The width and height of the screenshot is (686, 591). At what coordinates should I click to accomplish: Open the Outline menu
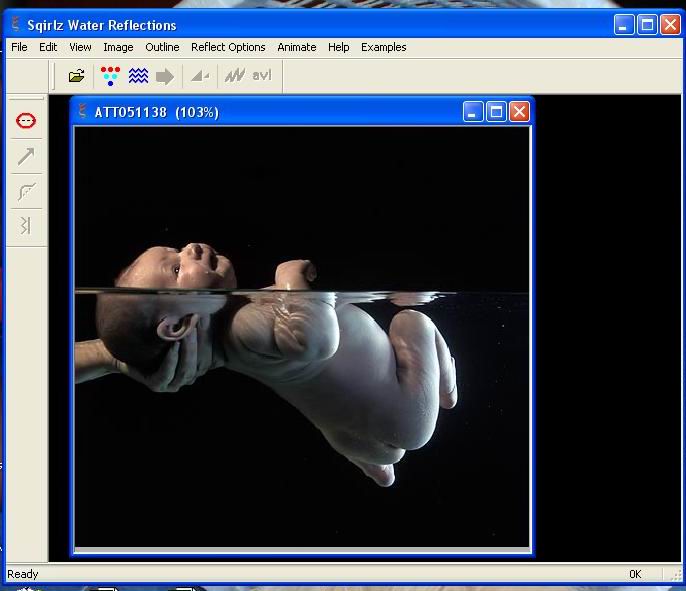162,47
